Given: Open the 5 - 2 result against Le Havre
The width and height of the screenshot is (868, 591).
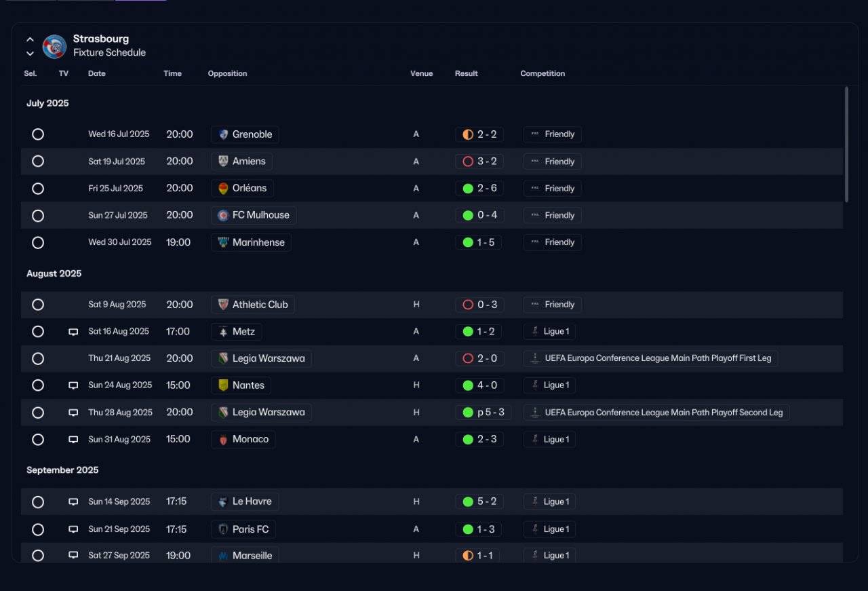Looking at the screenshot, I should point(479,501).
